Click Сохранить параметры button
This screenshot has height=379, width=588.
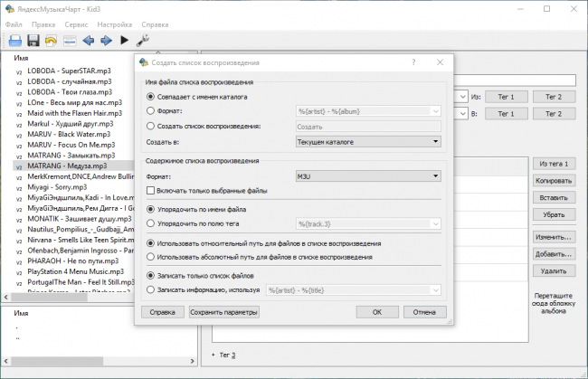click(x=223, y=312)
